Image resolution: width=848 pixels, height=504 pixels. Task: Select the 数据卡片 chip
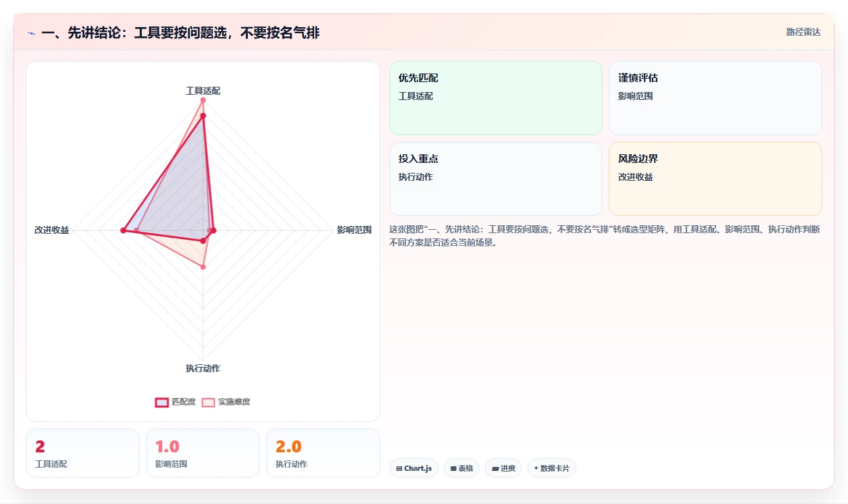click(x=551, y=468)
